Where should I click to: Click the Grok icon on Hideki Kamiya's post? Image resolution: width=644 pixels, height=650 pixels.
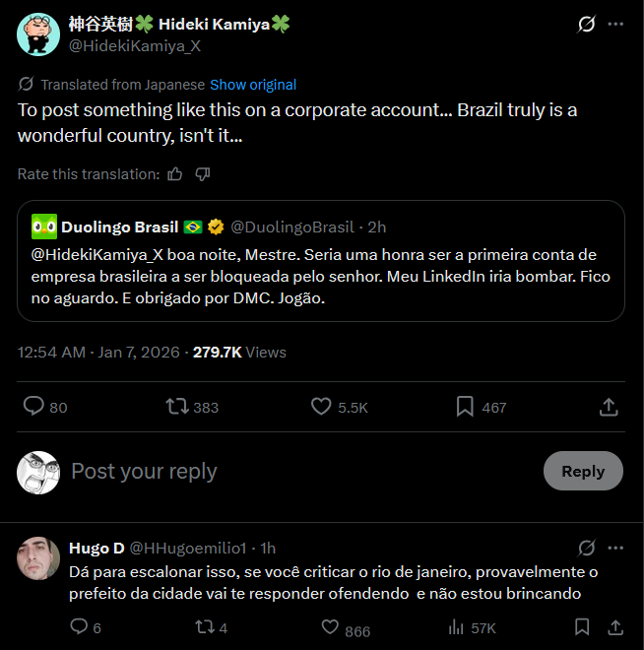click(x=587, y=24)
